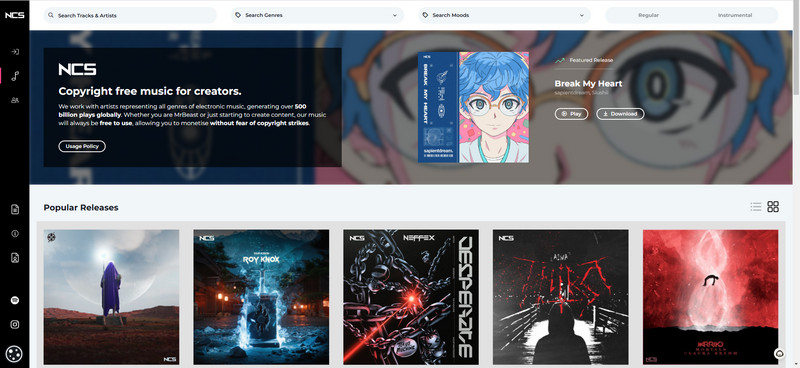Screen dimensions: 800x368
Task: Open the Instagram icon in sidebar
Action: pyautogui.click(x=15, y=324)
